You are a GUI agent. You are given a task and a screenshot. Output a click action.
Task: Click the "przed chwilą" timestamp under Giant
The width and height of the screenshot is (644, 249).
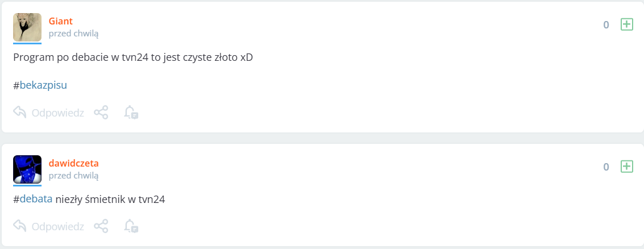click(73, 34)
